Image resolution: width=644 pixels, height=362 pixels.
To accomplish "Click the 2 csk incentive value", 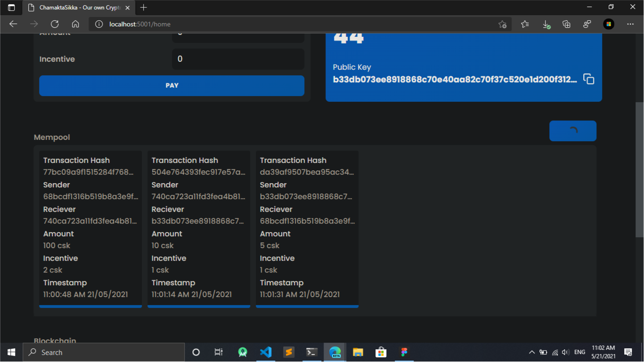I will (53, 270).
